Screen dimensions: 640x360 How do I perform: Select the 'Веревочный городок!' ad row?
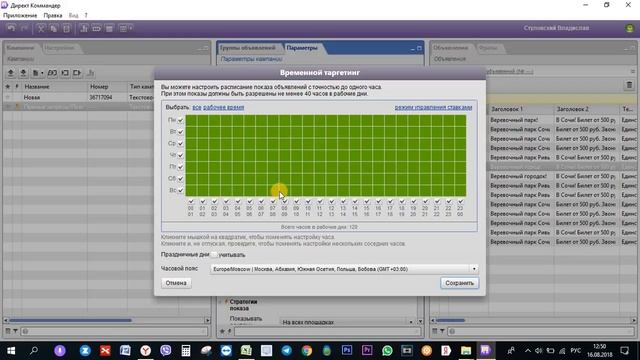[562, 176]
